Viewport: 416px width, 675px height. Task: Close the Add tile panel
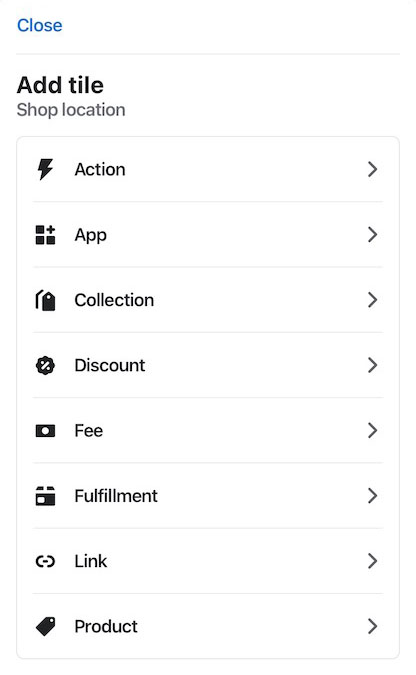coord(40,25)
